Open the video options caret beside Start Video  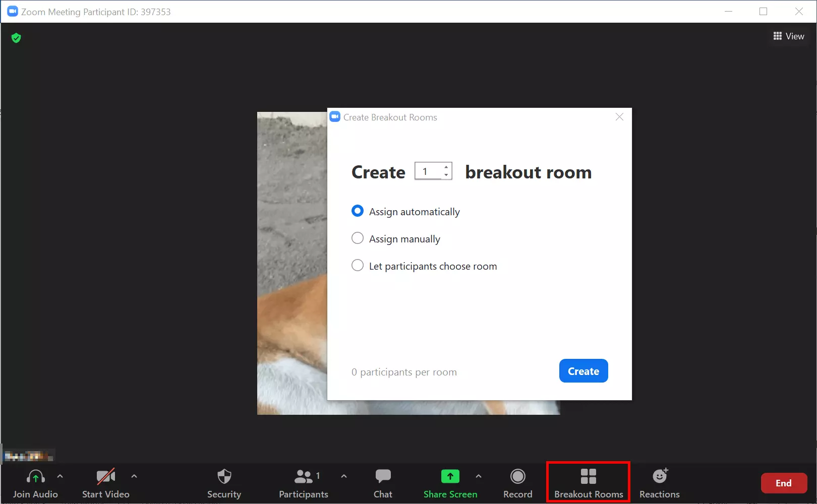(134, 476)
